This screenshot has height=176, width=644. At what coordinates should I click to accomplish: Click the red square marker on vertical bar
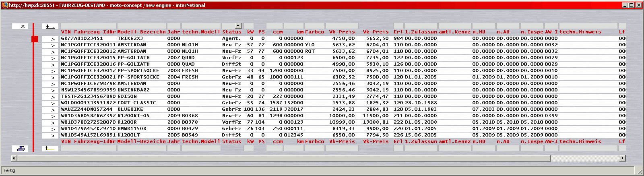35,39
